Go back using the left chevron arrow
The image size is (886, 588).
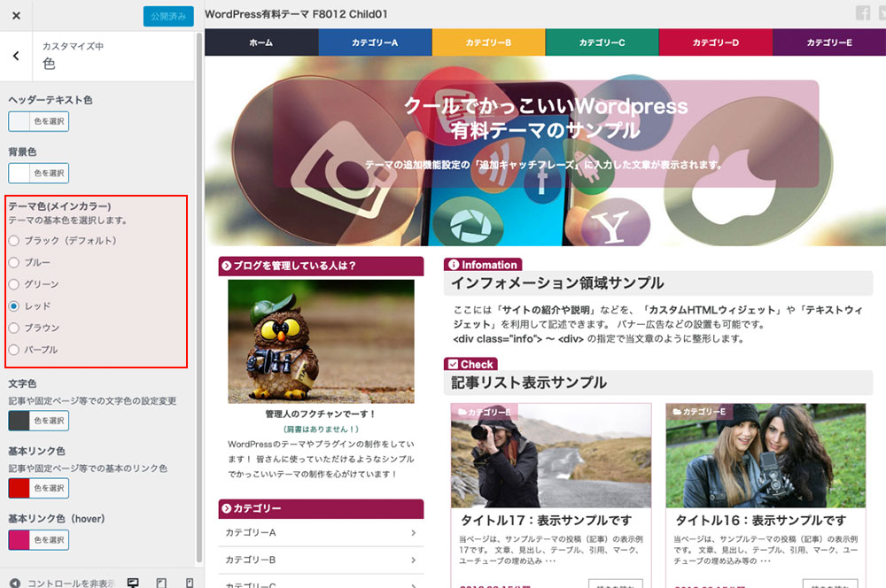pos(16,56)
